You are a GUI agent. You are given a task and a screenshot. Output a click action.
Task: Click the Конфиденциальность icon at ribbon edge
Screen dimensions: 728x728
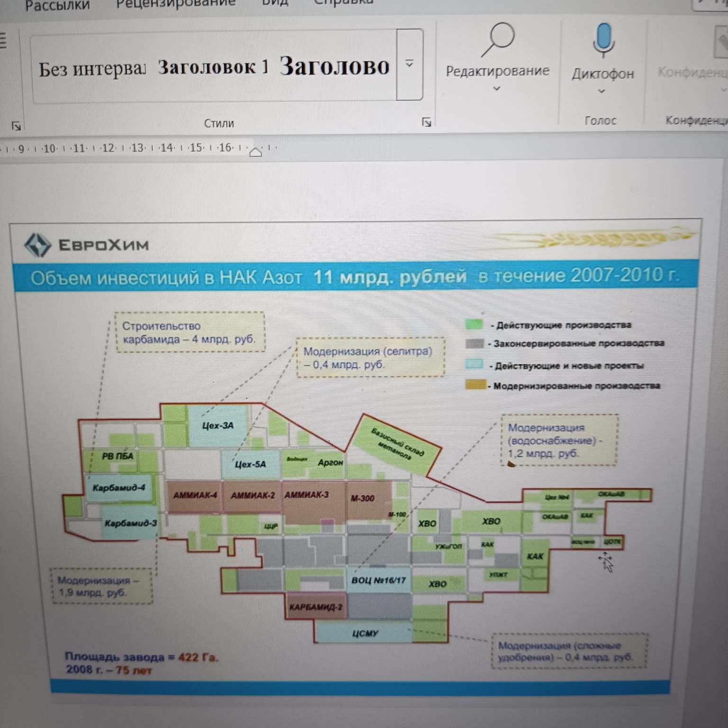(721, 43)
